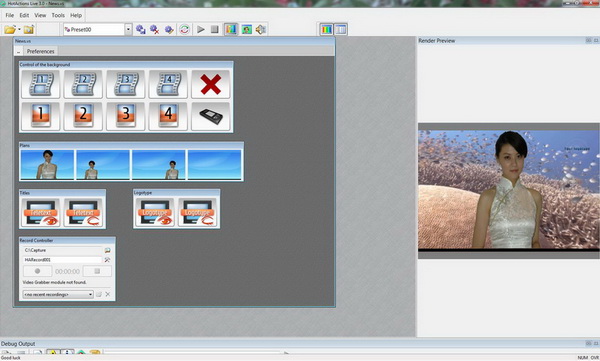Click the refresh icon in the toolbar
The height and width of the screenshot is (361, 600).
(x=184, y=29)
